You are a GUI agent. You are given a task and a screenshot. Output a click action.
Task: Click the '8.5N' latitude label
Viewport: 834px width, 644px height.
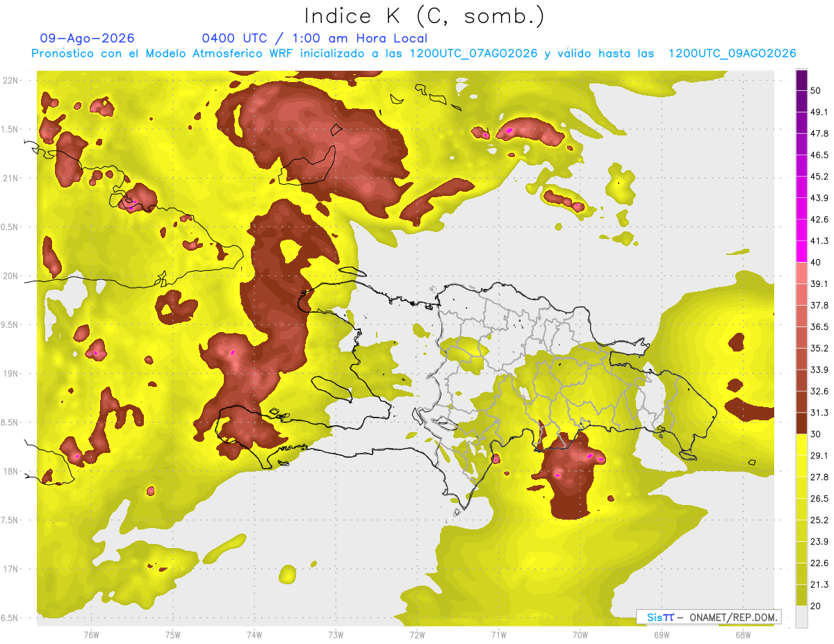click(10, 422)
